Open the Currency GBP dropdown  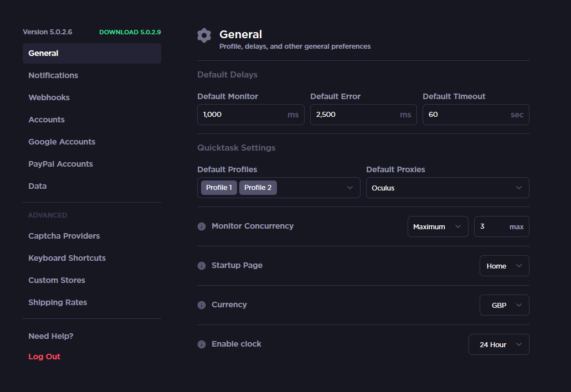(x=505, y=306)
